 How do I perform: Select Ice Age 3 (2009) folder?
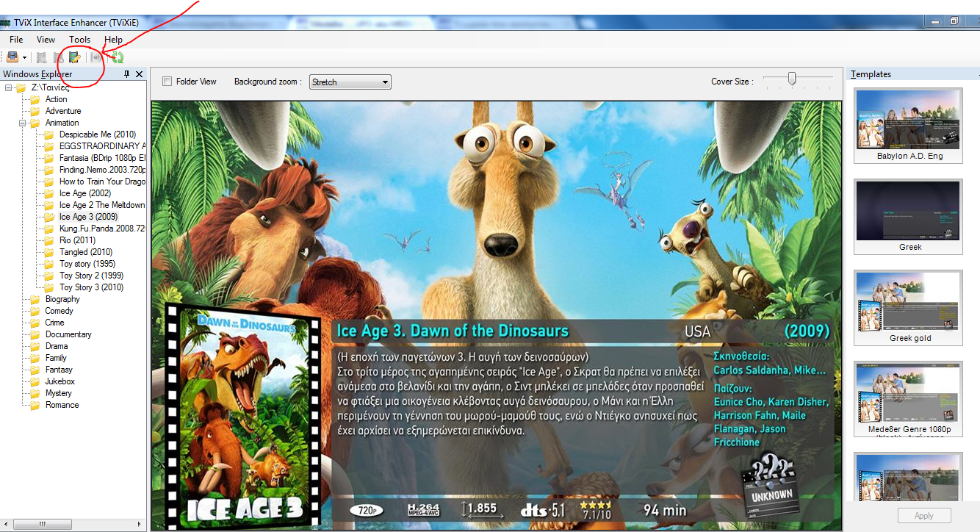[x=88, y=217]
